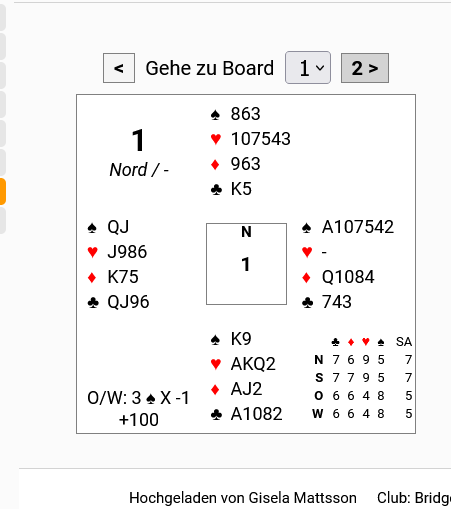Select gray sidebar tab just below orange tab
This screenshot has height=509, width=451.
3,220
